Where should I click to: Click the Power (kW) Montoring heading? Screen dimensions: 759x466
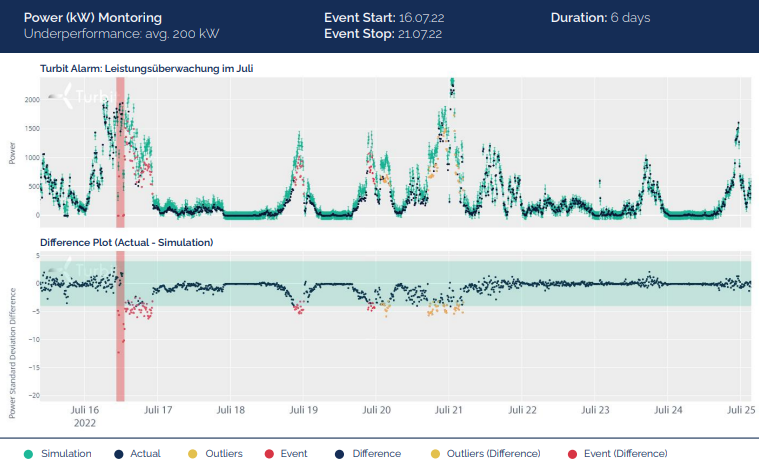[92, 18]
